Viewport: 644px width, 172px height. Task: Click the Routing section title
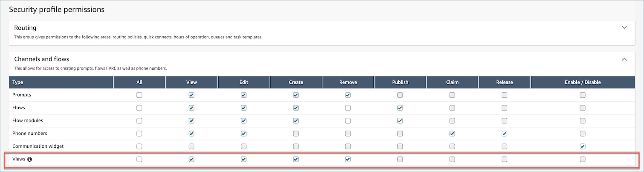pyautogui.click(x=25, y=28)
